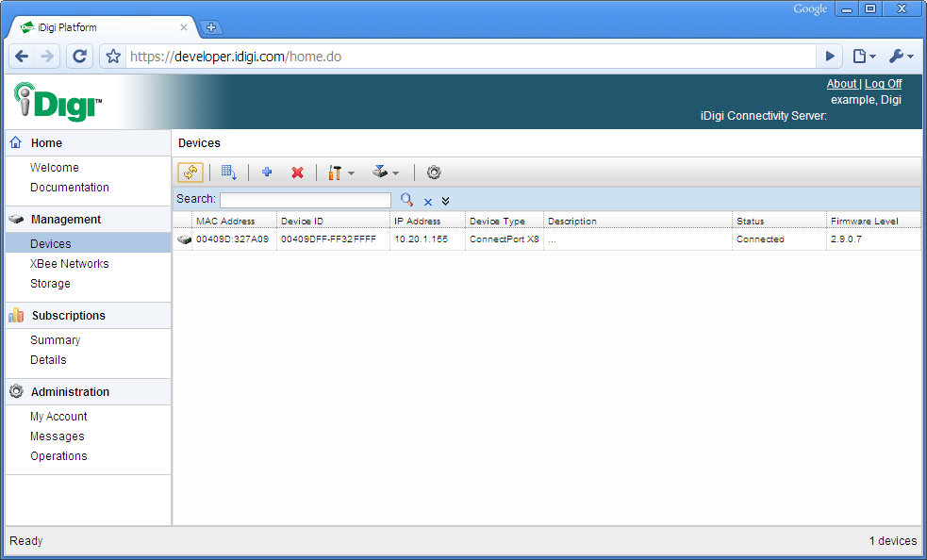Open XBee Networks in Management section
This screenshot has height=560, width=927.
coord(69,264)
